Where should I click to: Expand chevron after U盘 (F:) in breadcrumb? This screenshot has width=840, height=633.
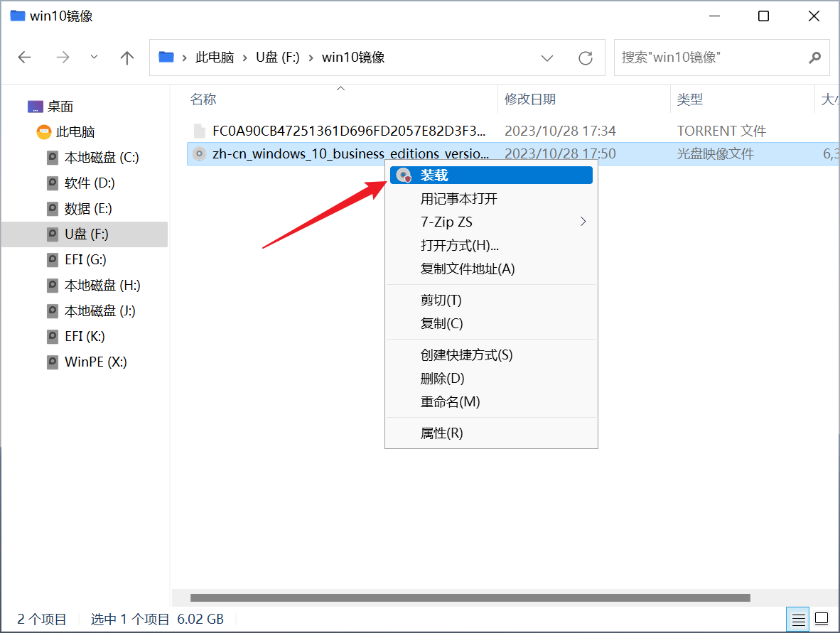(311, 58)
